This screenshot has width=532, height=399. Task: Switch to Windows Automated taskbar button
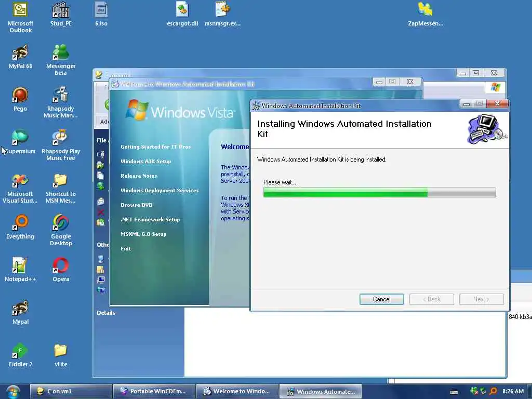pos(321,392)
